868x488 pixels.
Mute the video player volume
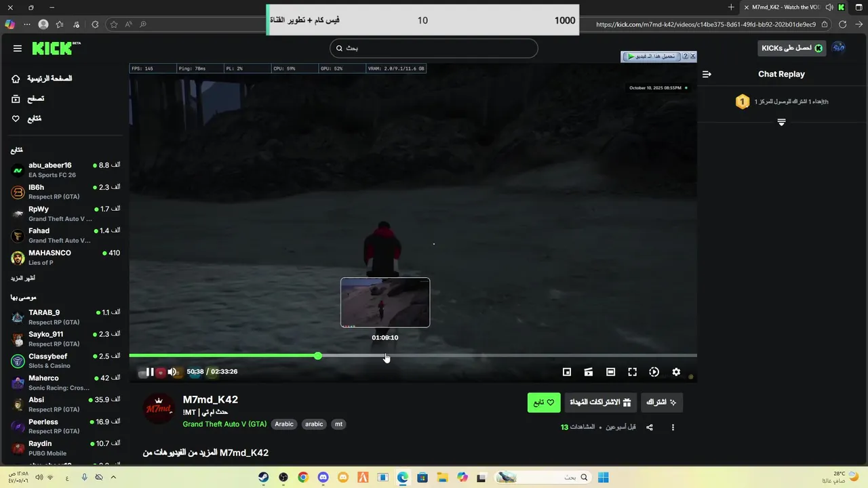pos(172,371)
